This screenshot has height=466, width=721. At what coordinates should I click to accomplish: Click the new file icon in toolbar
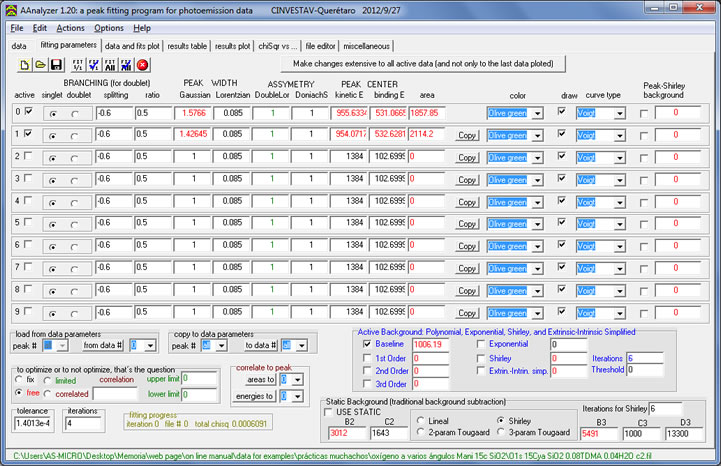[x=25, y=64]
